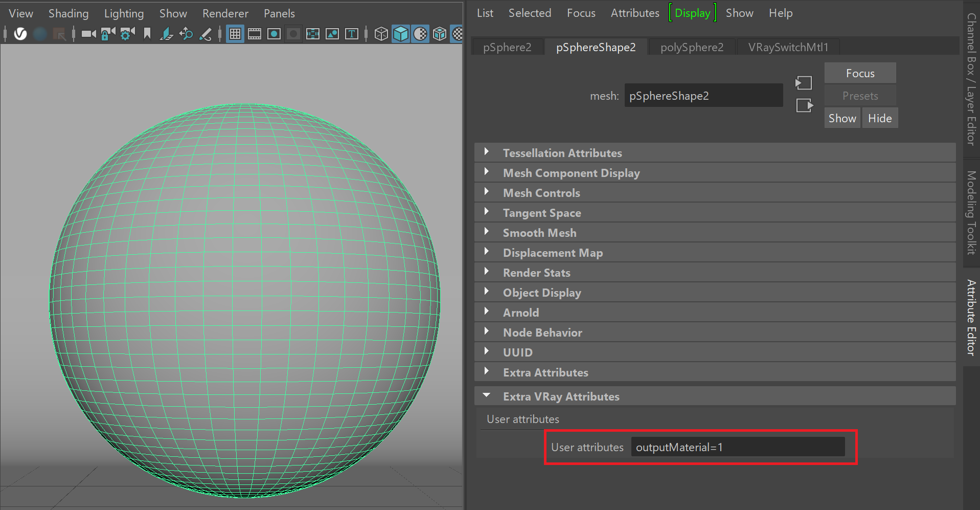The width and height of the screenshot is (980, 510).
Task: Collapse the Extra VRay Attributes section
Action: tap(715, 396)
